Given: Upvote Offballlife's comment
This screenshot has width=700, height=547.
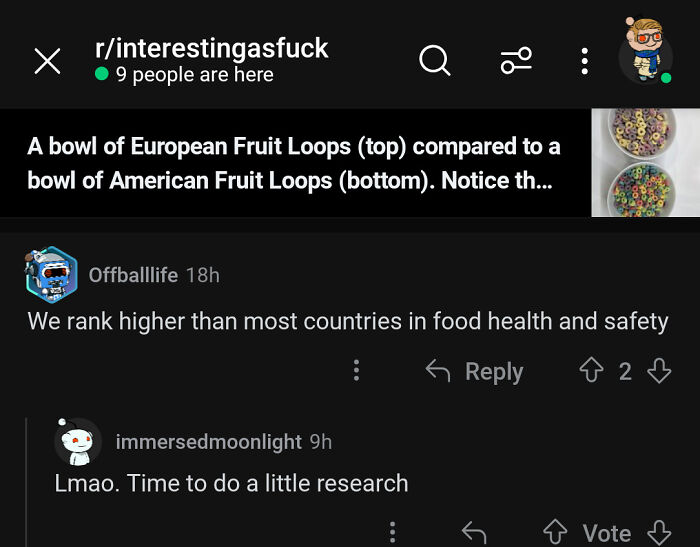Looking at the screenshot, I should [591, 372].
